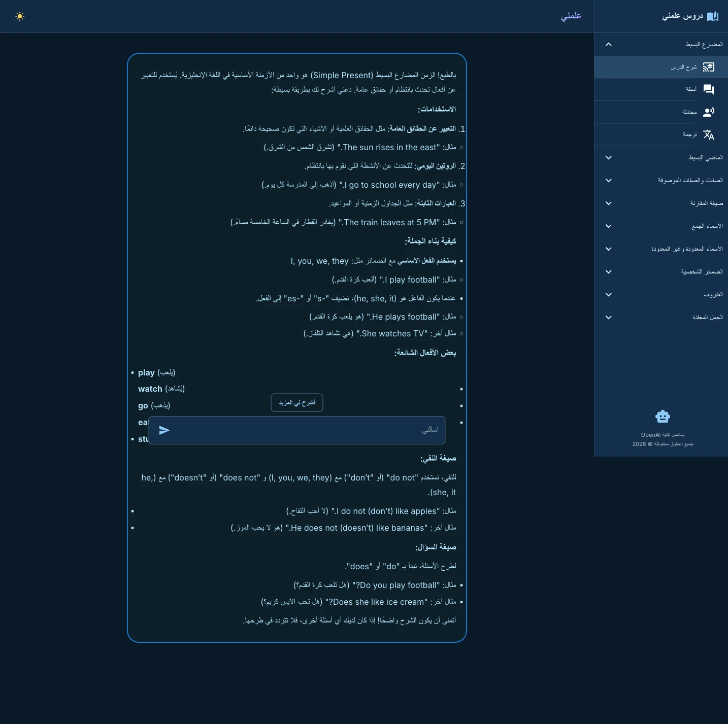Expand the الماضي البسيط section chevron
The image size is (728, 724).
609,158
